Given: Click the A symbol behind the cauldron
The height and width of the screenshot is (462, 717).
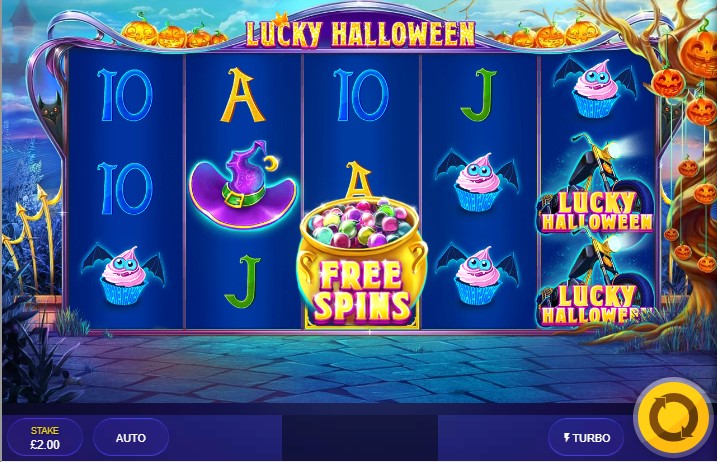Looking at the screenshot, I should pos(358,179).
